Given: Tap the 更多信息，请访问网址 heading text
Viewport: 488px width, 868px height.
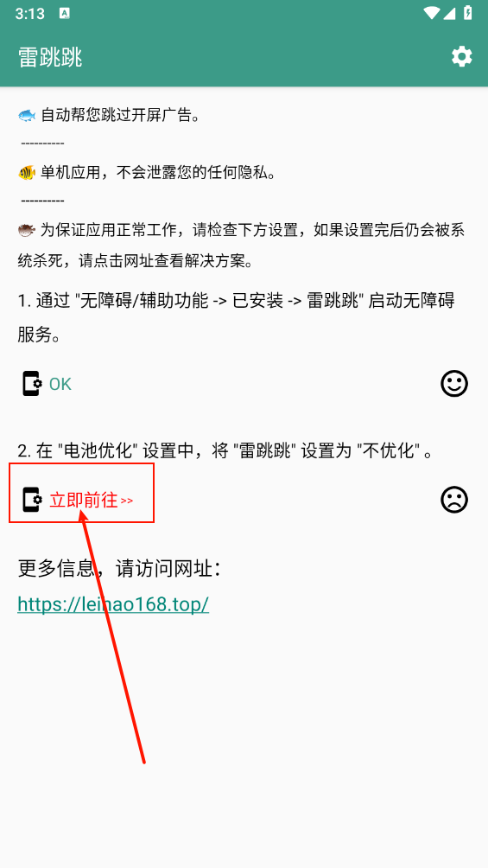Looking at the screenshot, I should click(120, 569).
